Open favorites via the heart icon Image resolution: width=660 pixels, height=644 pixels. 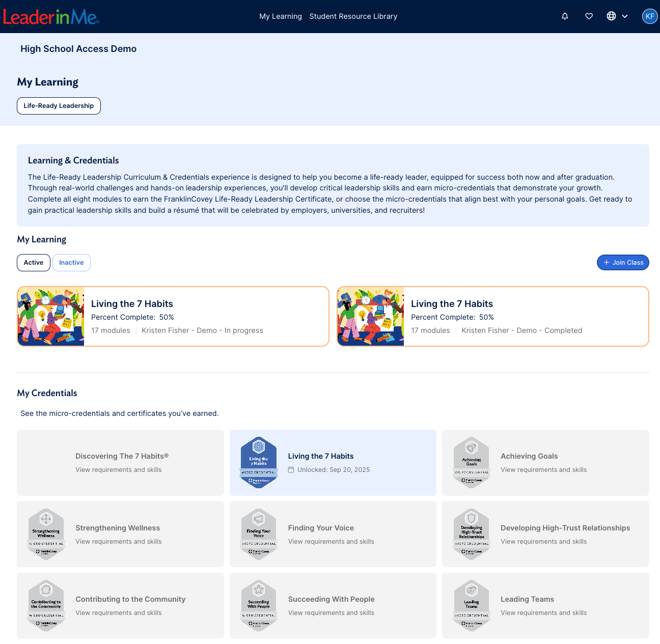coord(589,16)
